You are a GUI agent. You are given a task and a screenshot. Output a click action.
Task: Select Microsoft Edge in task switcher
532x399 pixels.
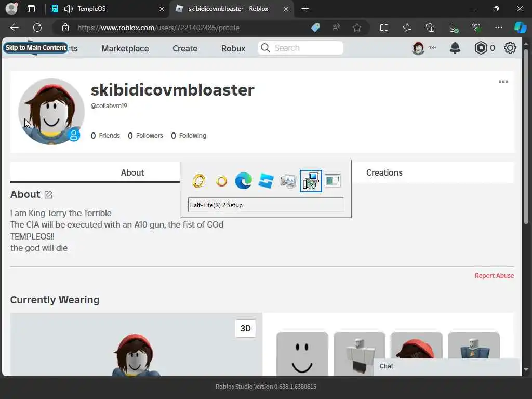[x=244, y=181]
